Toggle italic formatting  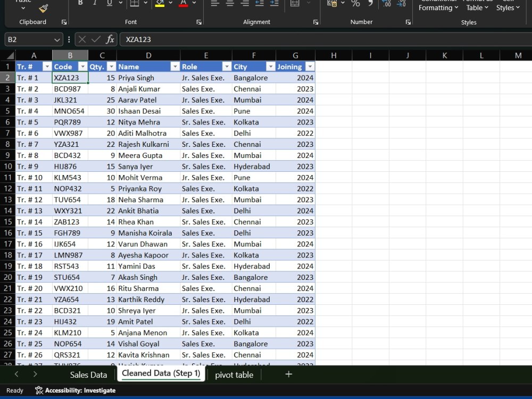(95, 3)
